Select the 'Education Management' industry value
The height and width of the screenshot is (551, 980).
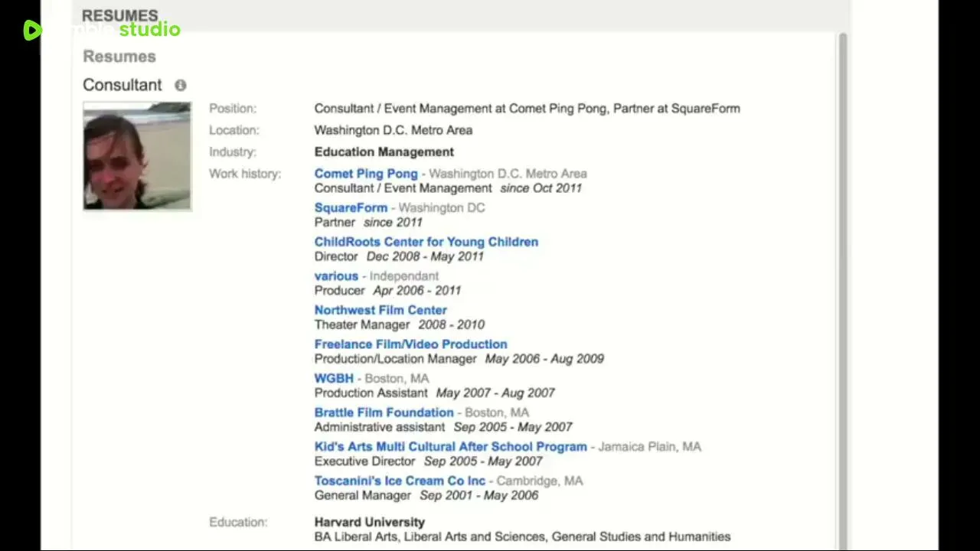pyautogui.click(x=384, y=152)
